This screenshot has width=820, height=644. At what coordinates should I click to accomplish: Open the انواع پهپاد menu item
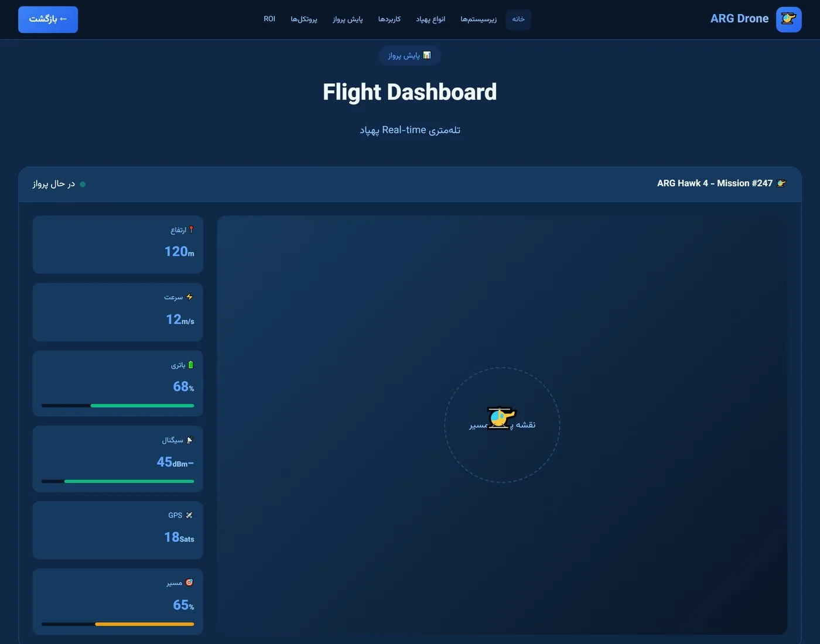pos(430,19)
